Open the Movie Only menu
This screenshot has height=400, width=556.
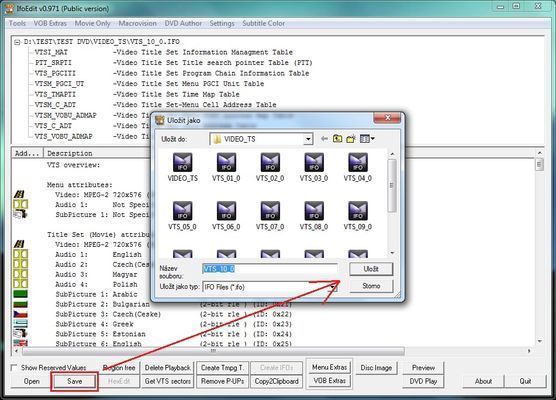93,23
